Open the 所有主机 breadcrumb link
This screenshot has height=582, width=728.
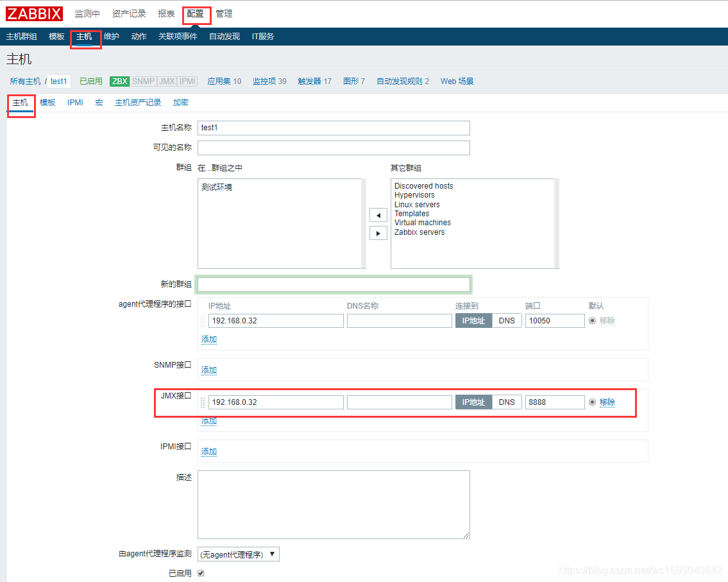(x=26, y=81)
